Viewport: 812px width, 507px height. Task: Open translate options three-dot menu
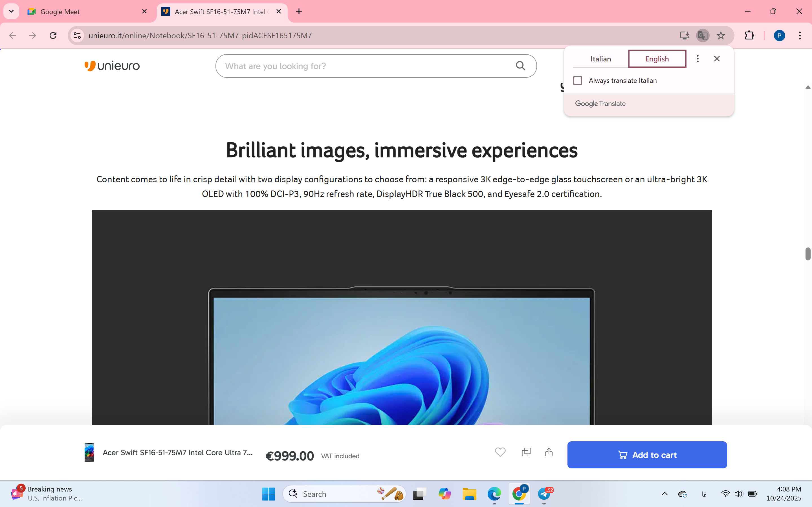coord(697,59)
